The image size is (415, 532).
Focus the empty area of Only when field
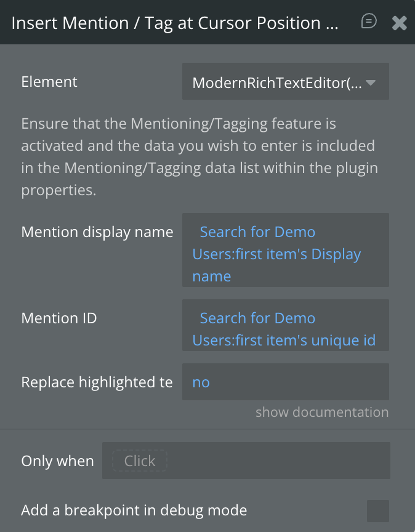click(x=277, y=461)
